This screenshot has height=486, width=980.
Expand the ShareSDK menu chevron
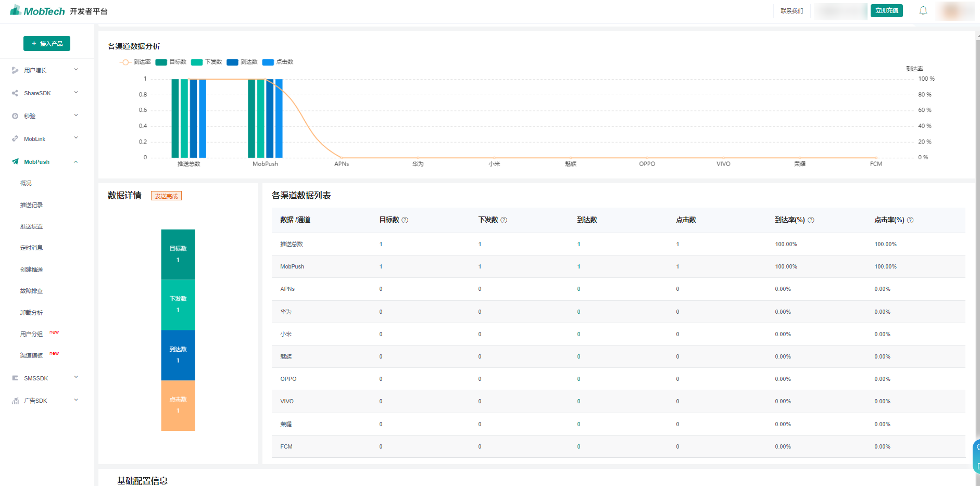76,93
